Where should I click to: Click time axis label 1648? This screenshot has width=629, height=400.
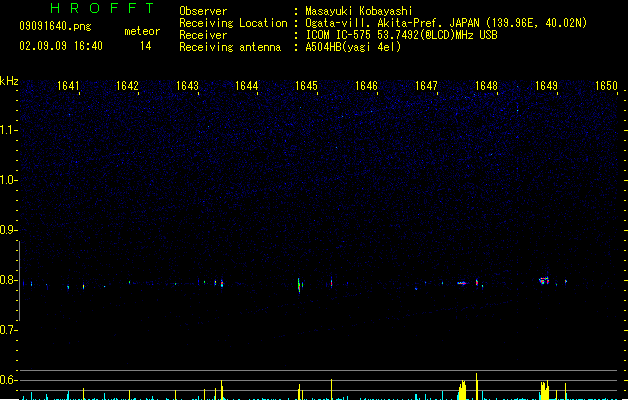(486, 86)
